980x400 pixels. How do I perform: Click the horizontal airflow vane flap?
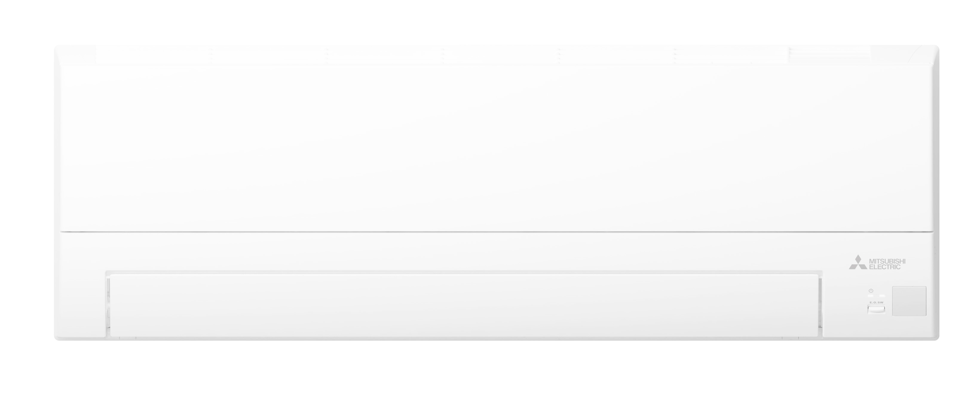[464, 305]
